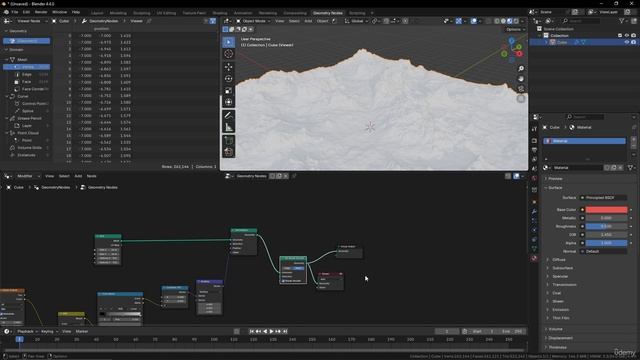This screenshot has width=640, height=360.
Task: Open the Render menu
Action: click(x=41, y=12)
